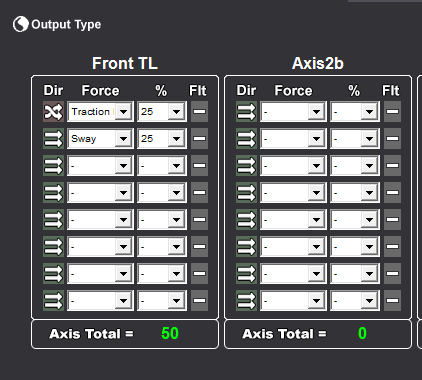This screenshot has width=422, height=380.
Task: Click Flt button in Axis2b eighth row
Action: click(392, 301)
